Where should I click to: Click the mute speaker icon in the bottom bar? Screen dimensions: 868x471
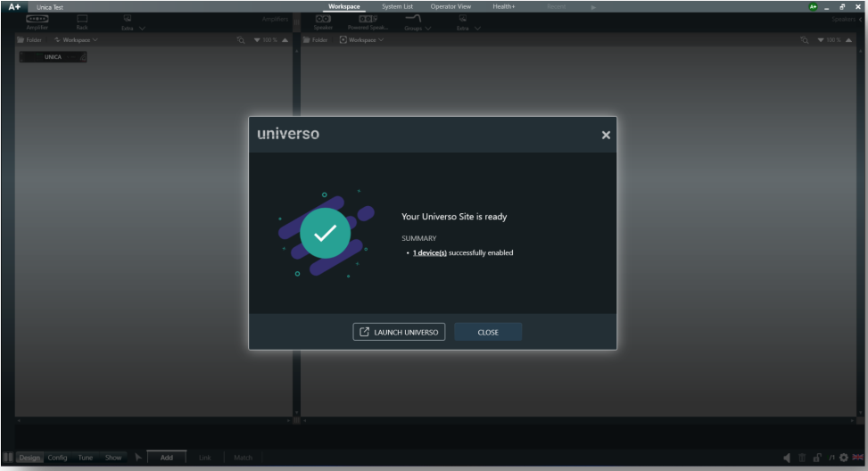(x=787, y=458)
